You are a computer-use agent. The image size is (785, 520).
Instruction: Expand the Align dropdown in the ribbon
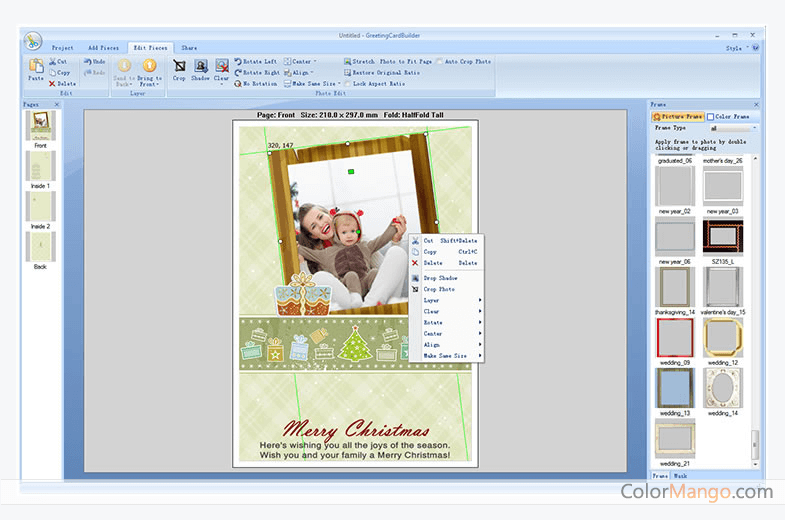(298, 72)
